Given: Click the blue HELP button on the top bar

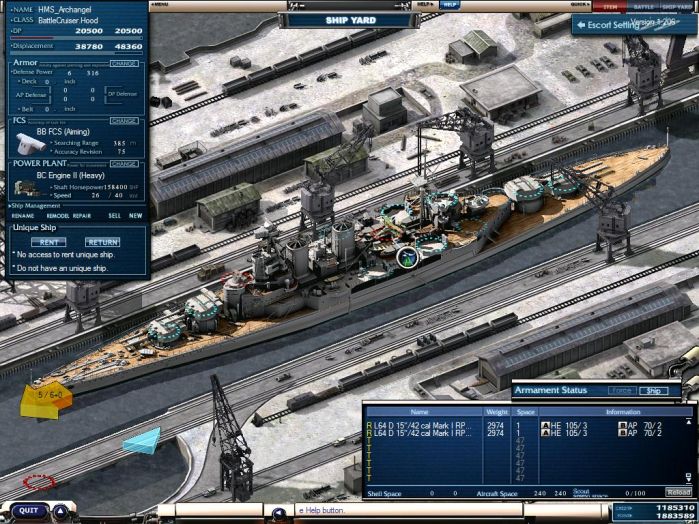Looking at the screenshot, I should pyautogui.click(x=450, y=4).
